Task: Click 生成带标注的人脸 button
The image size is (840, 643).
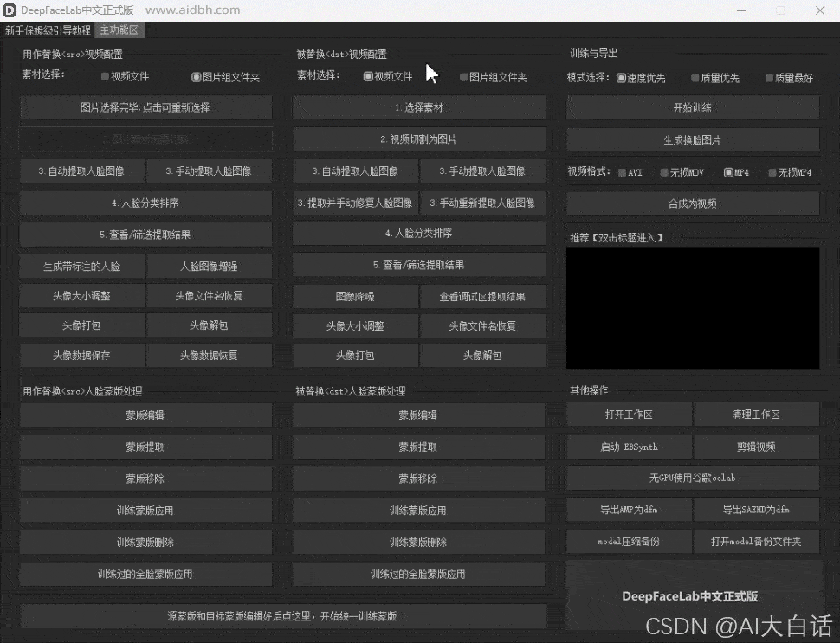Action: (82, 266)
